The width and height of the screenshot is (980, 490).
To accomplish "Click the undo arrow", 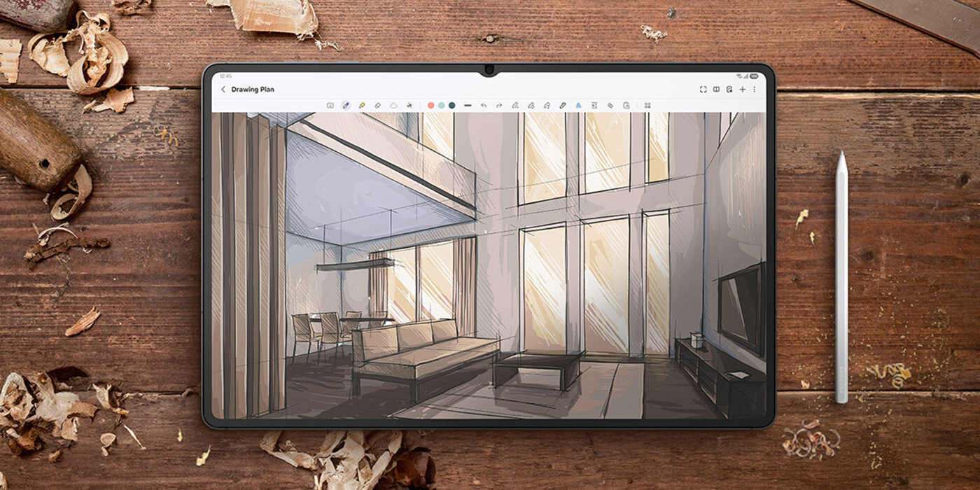I will 483,105.
